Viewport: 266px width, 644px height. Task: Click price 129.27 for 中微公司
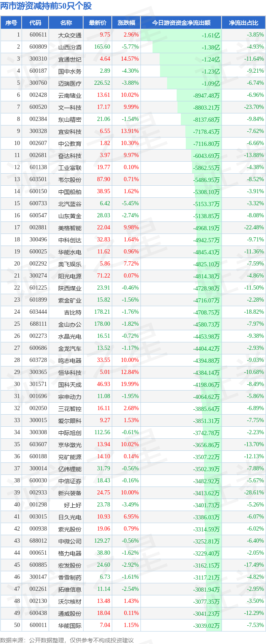102,541
